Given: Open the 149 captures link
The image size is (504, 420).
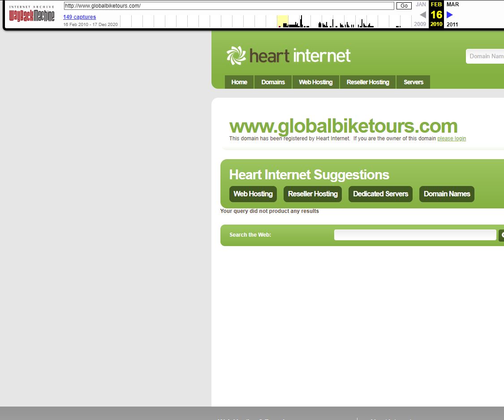Looking at the screenshot, I should click(x=79, y=17).
